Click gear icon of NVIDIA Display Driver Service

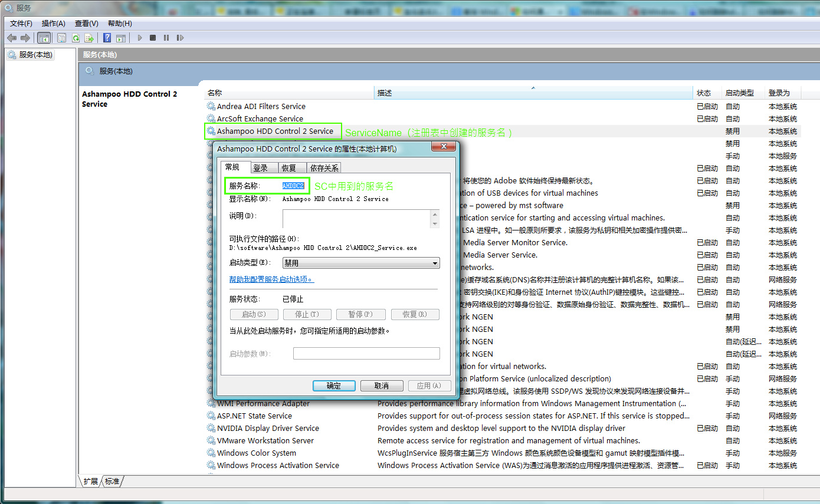tap(211, 428)
